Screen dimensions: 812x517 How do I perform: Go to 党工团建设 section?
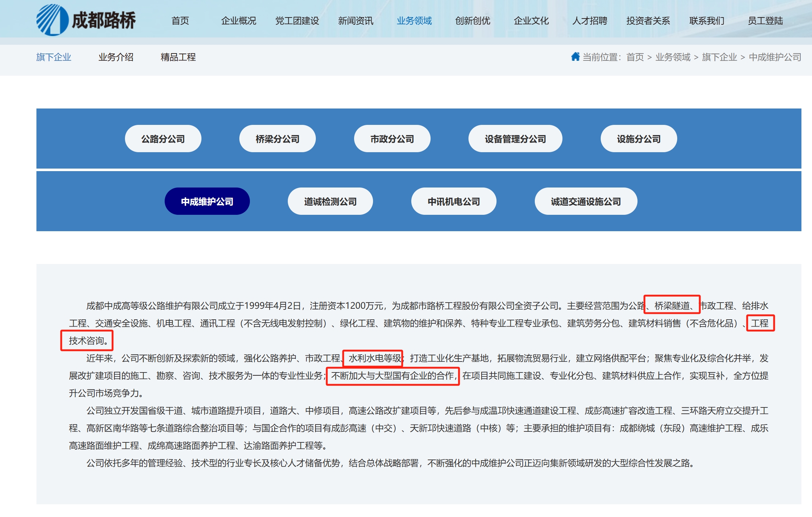tap(297, 21)
